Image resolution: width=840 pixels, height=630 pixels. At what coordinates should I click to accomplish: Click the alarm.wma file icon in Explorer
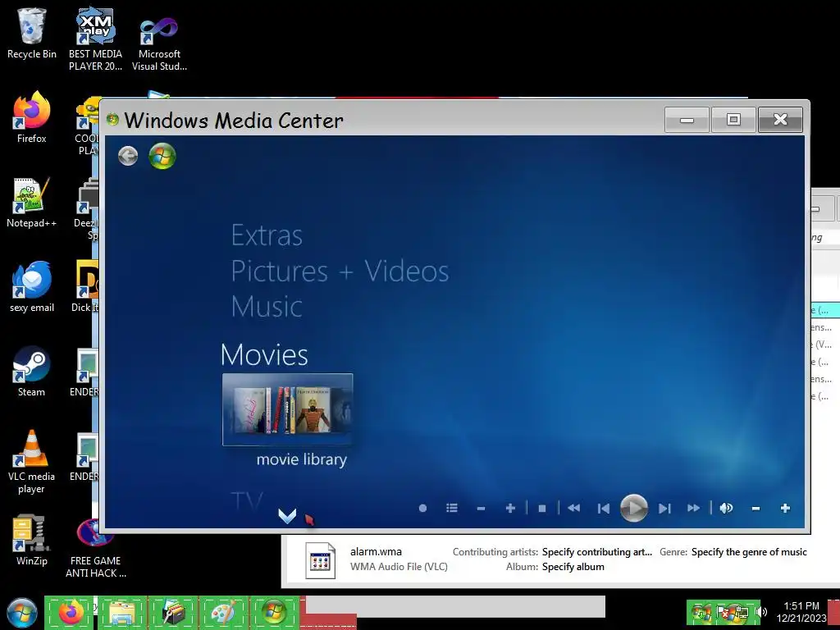pos(321,560)
